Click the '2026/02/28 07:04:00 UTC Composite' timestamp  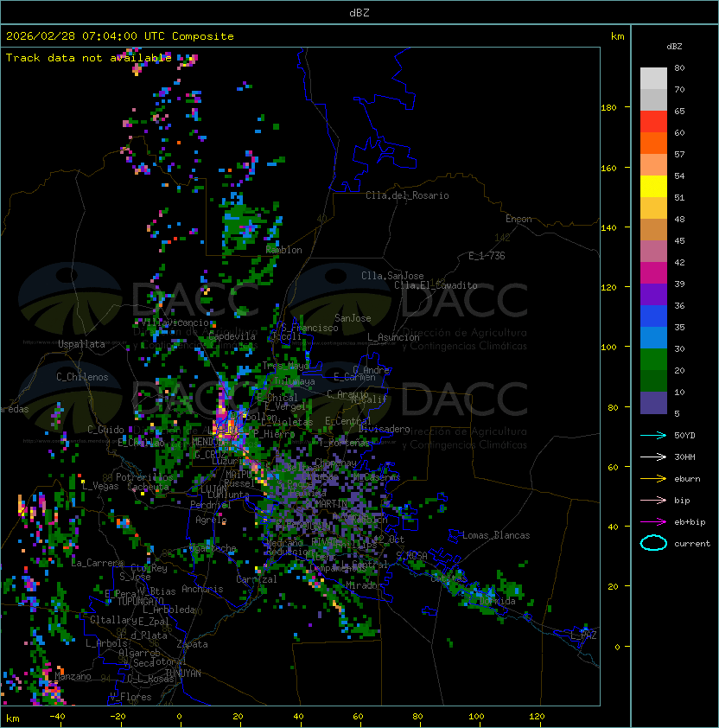point(120,36)
